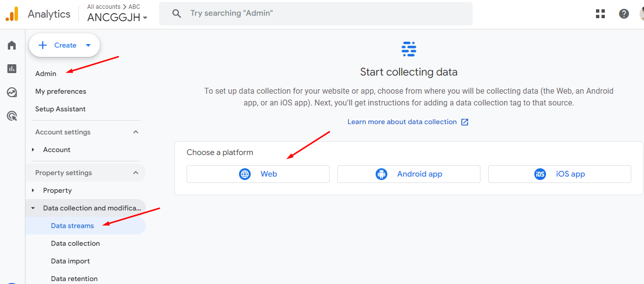Image resolution: width=644 pixels, height=284 pixels.
Task: Click the Google Analytics logo
Action: click(12, 14)
